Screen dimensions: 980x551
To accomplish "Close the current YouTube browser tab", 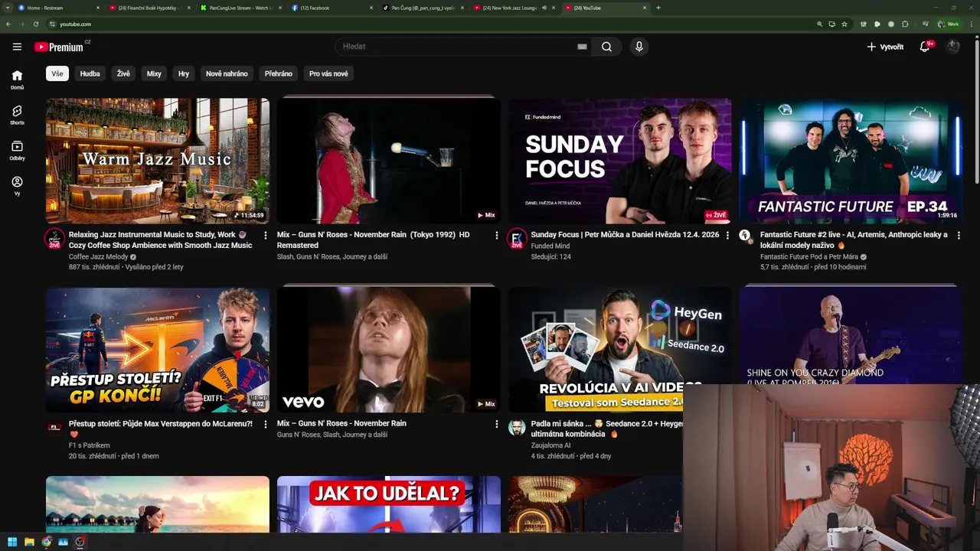I will tap(645, 8).
